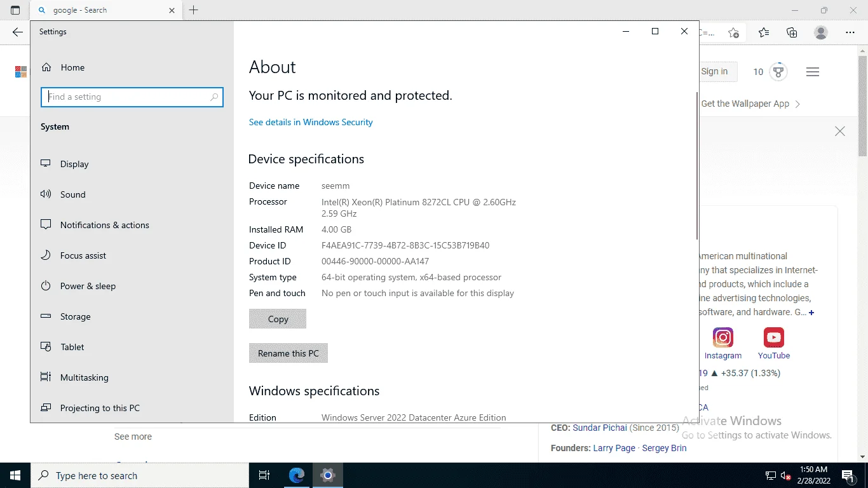
Task: Open the Windows Start menu
Action: tap(15, 475)
